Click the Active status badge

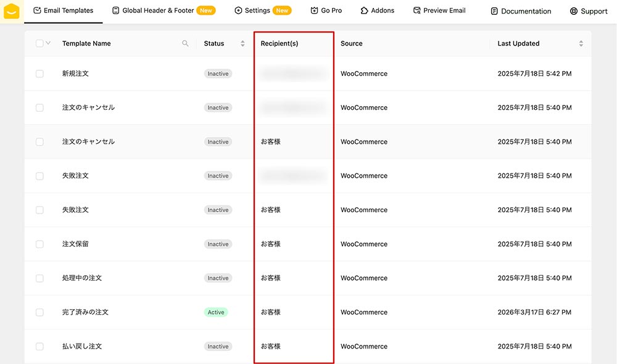(x=216, y=312)
